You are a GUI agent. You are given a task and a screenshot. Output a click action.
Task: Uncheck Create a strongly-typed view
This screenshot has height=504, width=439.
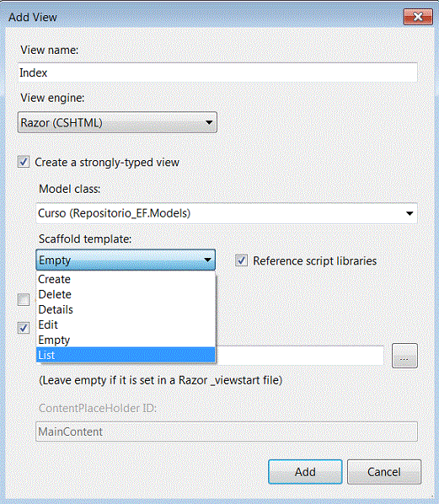pos(24,162)
